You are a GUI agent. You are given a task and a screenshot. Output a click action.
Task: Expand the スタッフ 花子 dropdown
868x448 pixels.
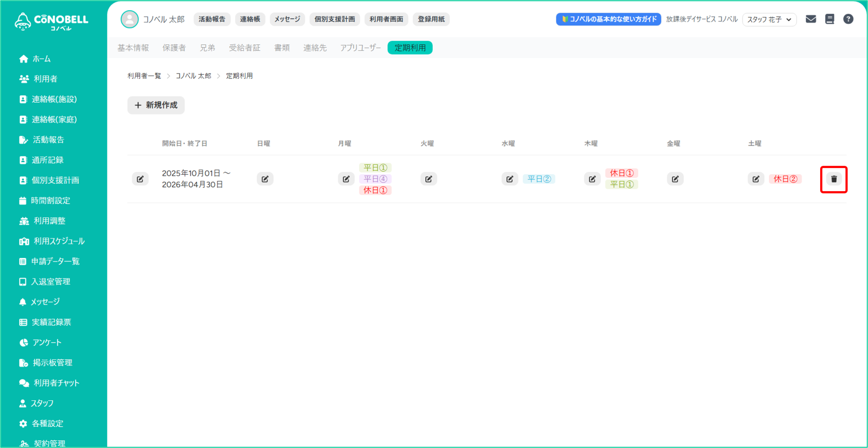[769, 19]
